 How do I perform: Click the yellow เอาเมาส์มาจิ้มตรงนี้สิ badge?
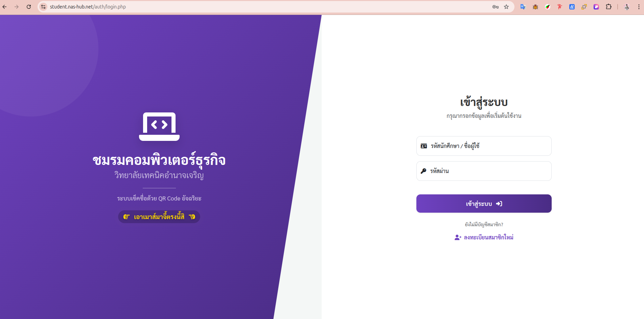click(159, 217)
